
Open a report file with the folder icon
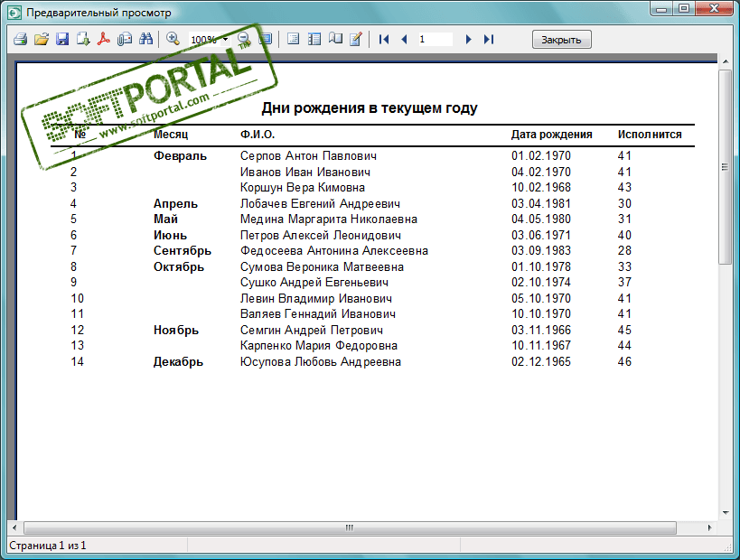42,39
